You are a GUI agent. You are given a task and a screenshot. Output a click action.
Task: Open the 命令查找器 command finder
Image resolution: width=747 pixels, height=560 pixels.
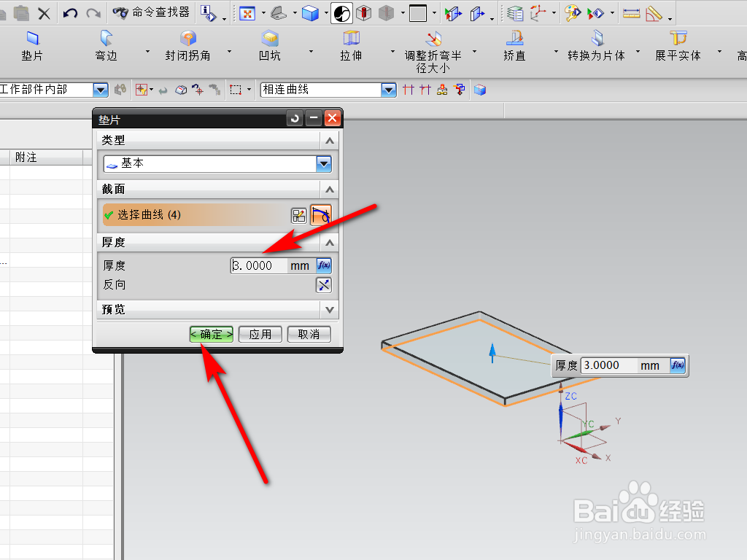pos(151,12)
